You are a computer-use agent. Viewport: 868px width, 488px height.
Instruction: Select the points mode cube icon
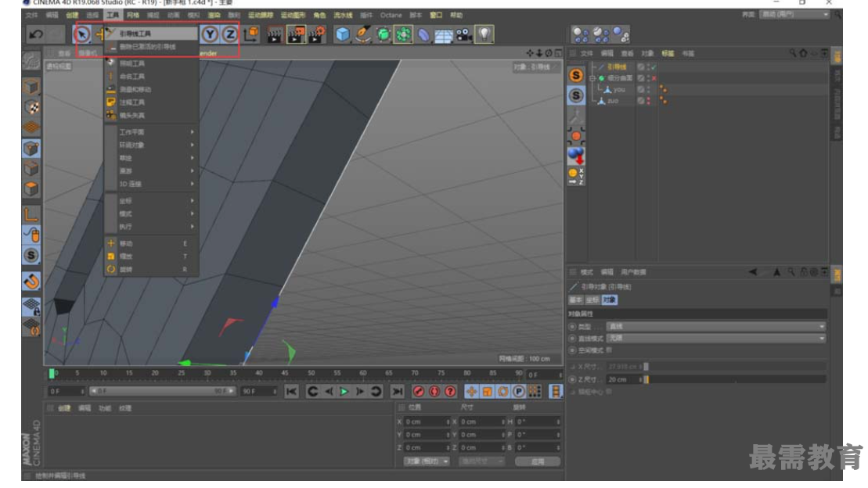tap(31, 149)
